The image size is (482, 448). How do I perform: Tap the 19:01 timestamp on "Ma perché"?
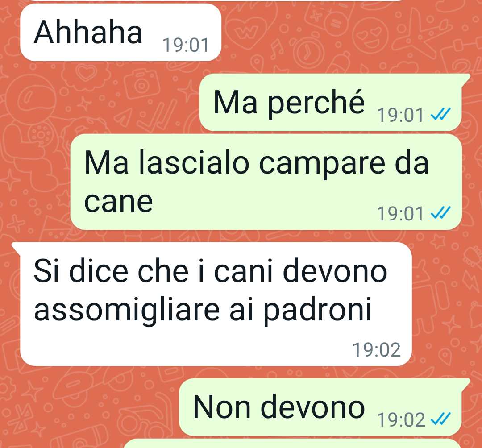[x=400, y=115]
